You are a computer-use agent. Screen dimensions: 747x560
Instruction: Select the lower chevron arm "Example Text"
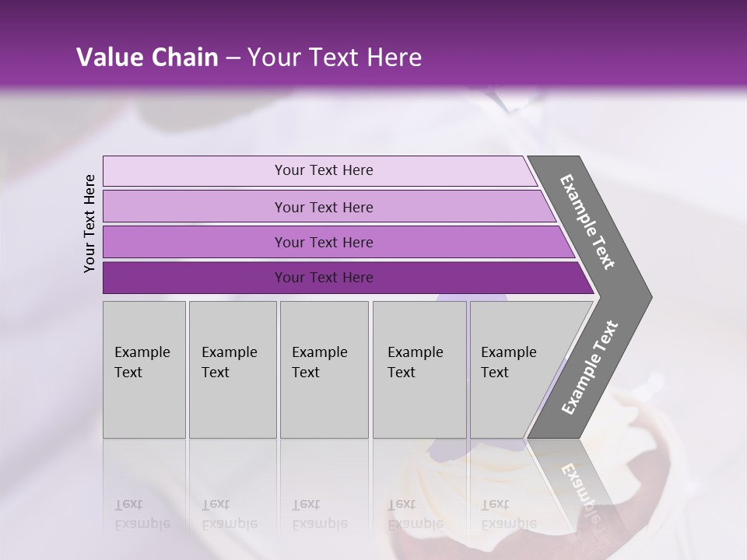click(x=591, y=367)
